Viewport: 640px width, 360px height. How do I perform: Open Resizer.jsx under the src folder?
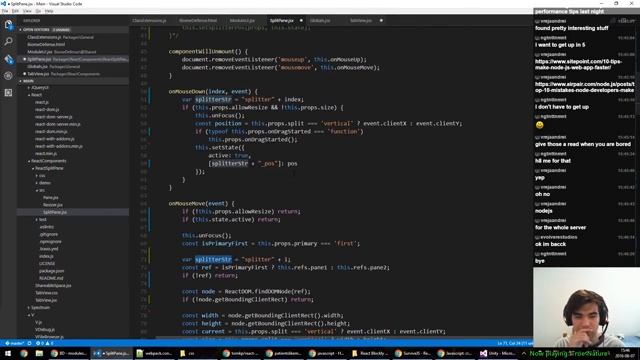[53, 205]
